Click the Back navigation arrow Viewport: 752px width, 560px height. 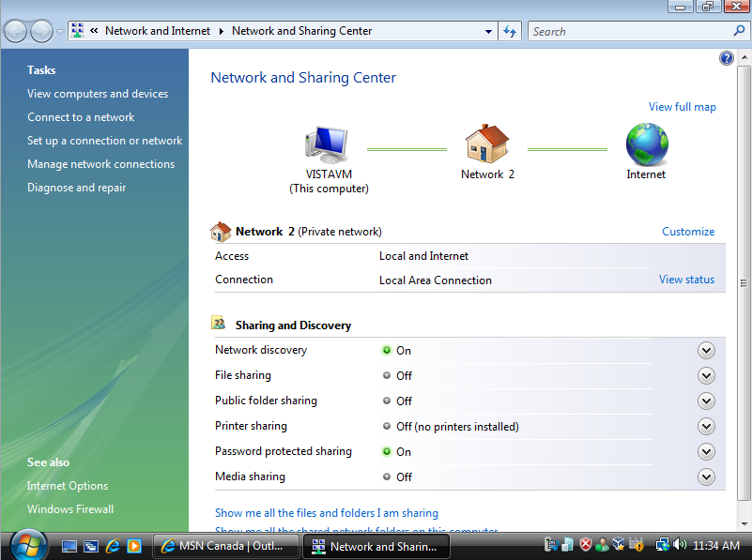click(16, 31)
